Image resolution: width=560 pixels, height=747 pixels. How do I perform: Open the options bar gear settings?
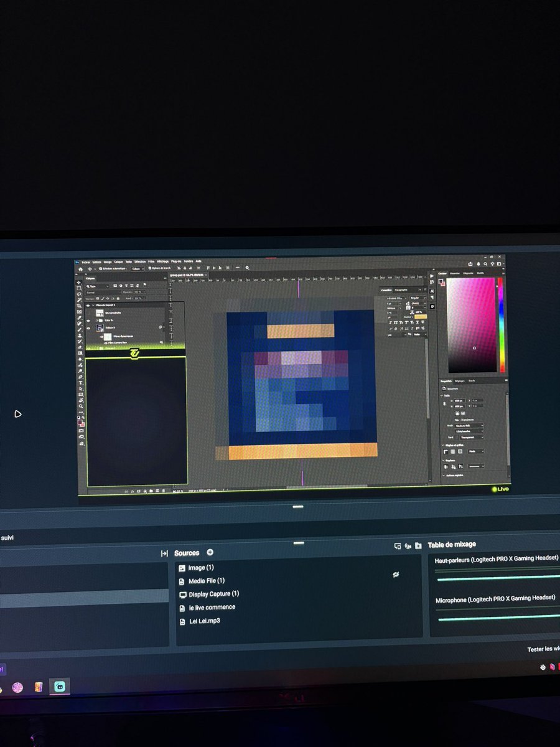(x=247, y=268)
